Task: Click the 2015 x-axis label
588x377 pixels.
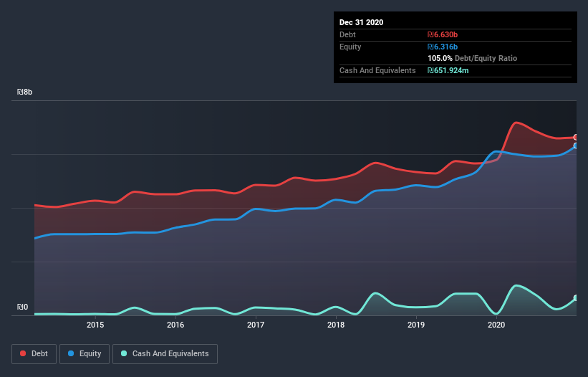Action: (95, 325)
